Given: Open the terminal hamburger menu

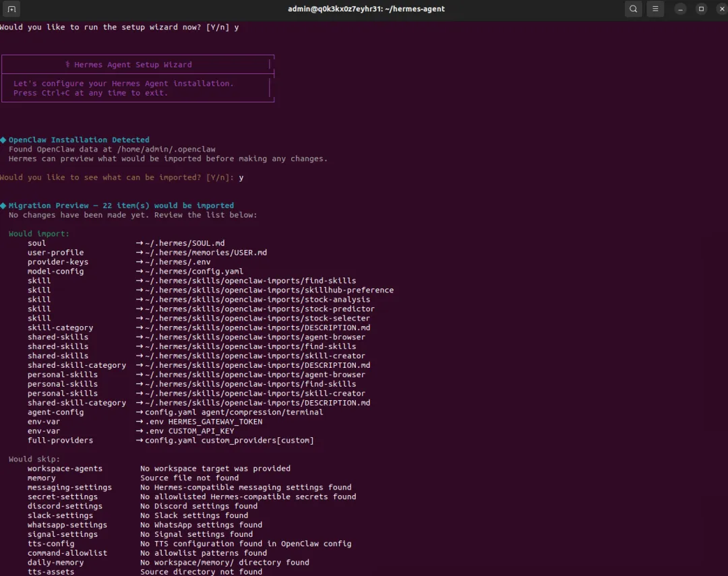Looking at the screenshot, I should 655,9.
